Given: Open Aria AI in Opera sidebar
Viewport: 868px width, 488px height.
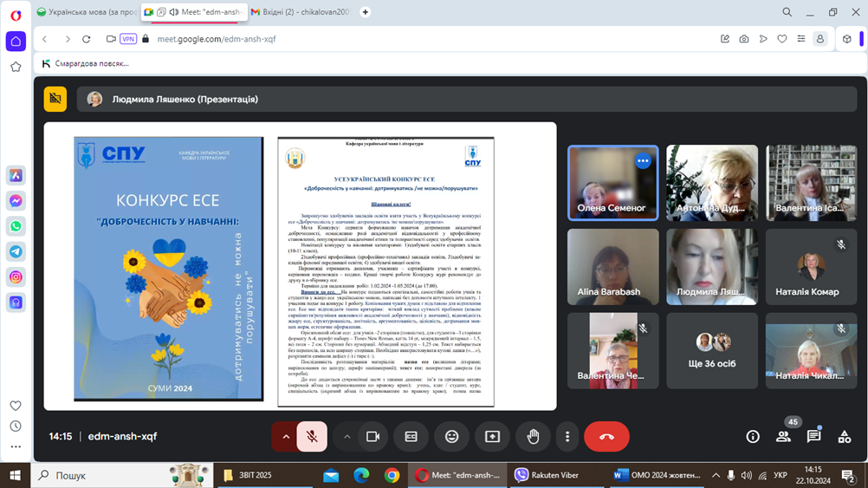Looking at the screenshot, I should pos(16,176).
